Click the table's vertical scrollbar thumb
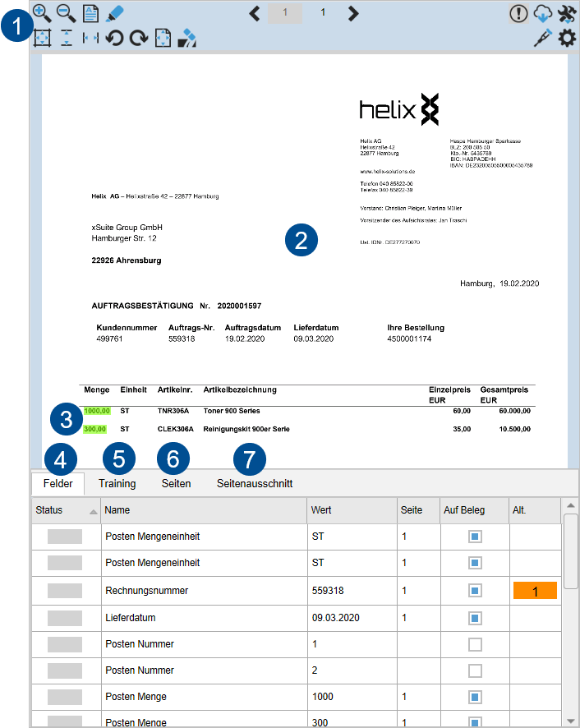Screen dimensions: 580x728 point(570,551)
